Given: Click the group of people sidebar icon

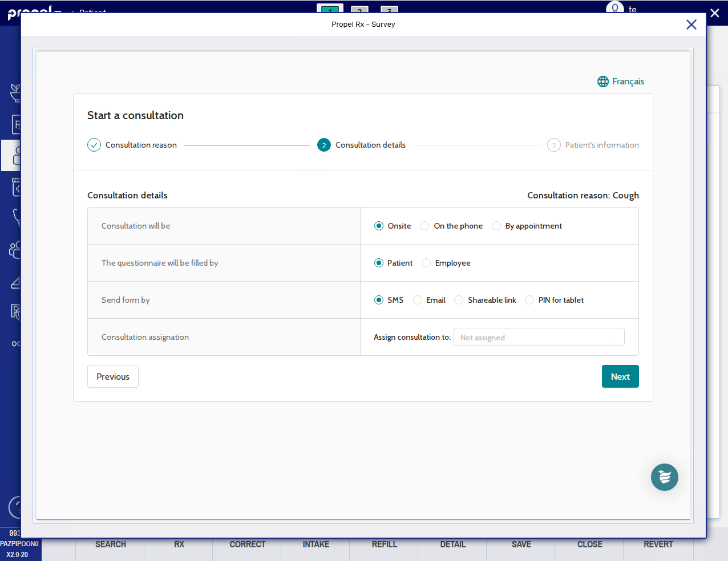Looking at the screenshot, I should point(15,250).
